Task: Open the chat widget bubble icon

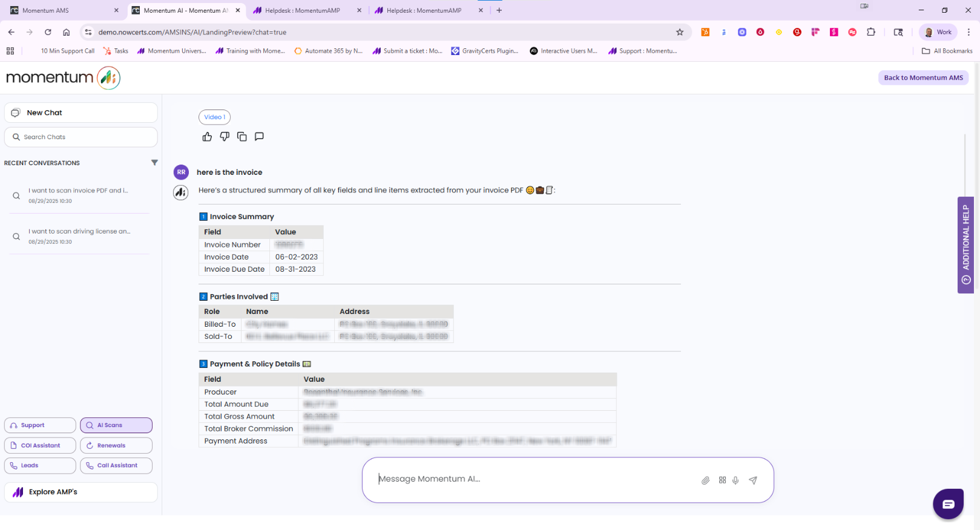Action: [x=948, y=504]
